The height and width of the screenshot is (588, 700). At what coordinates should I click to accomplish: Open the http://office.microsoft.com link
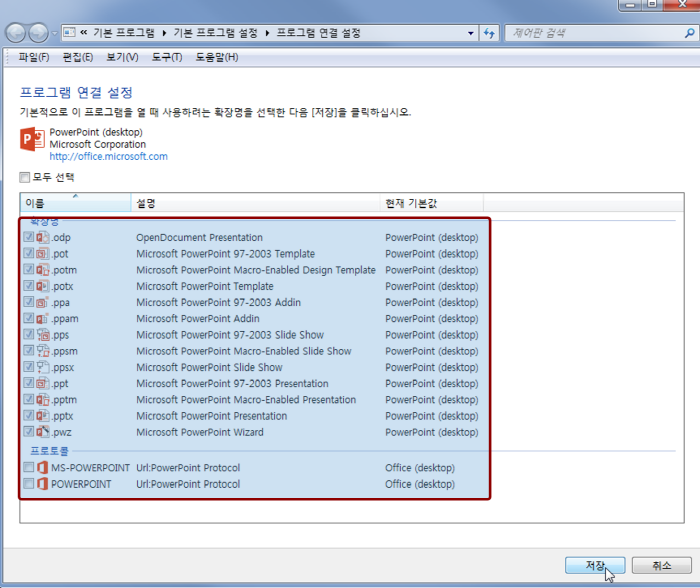coord(108,156)
